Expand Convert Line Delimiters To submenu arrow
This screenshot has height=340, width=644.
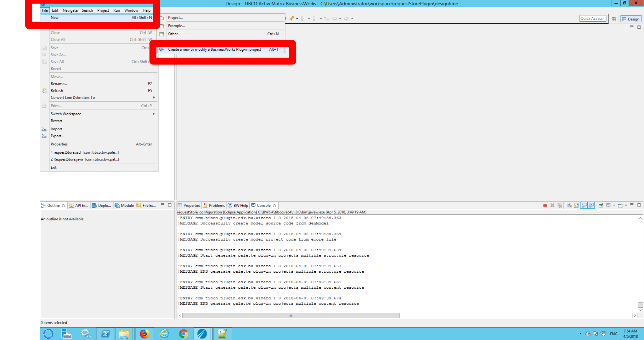154,98
